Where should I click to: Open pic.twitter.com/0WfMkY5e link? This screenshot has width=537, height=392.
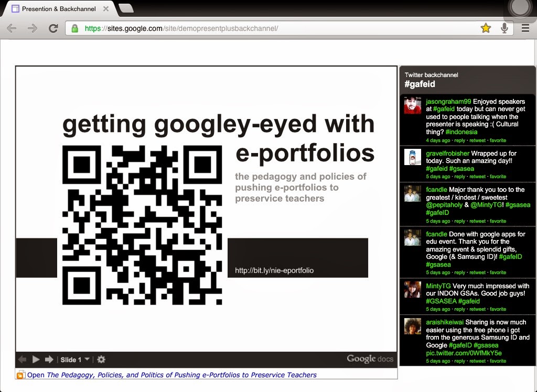tap(464, 353)
